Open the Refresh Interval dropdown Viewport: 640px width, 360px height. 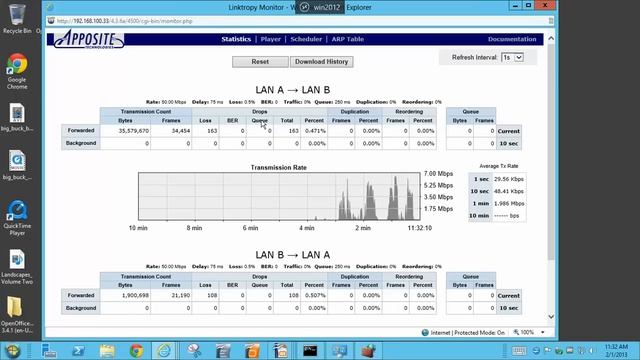click(512, 58)
